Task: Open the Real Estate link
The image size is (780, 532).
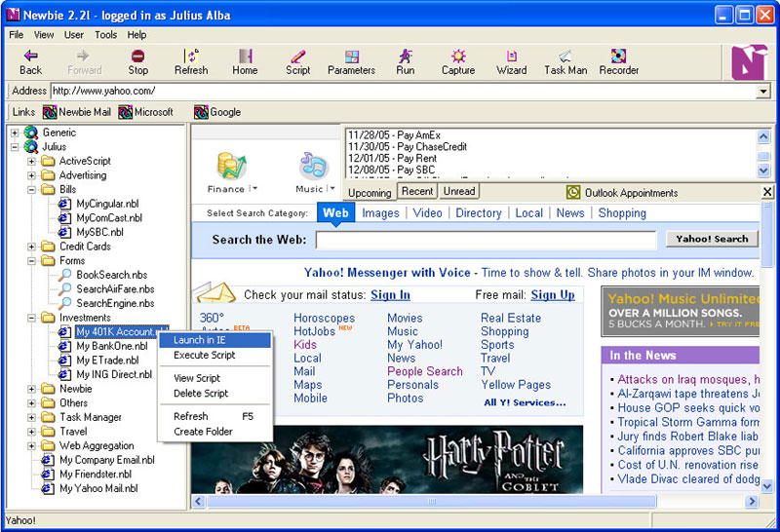Action: [x=511, y=318]
